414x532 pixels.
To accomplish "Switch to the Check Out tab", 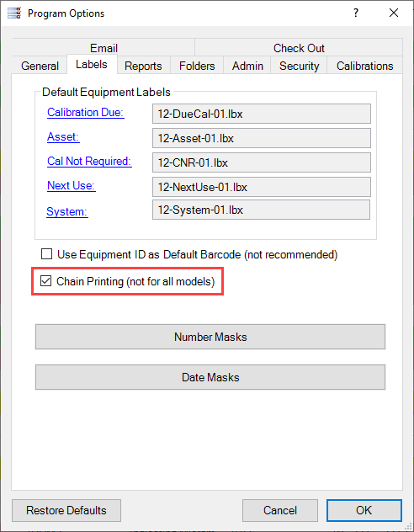I will coord(299,48).
